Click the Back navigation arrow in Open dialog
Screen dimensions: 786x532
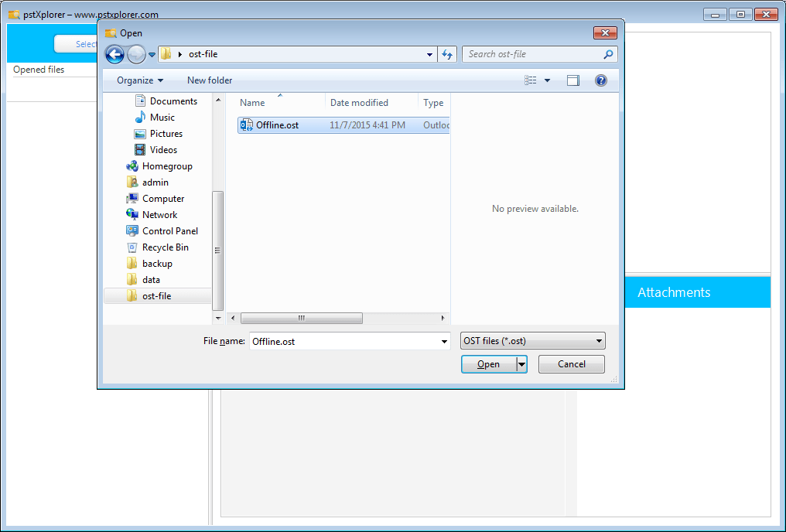(x=114, y=54)
